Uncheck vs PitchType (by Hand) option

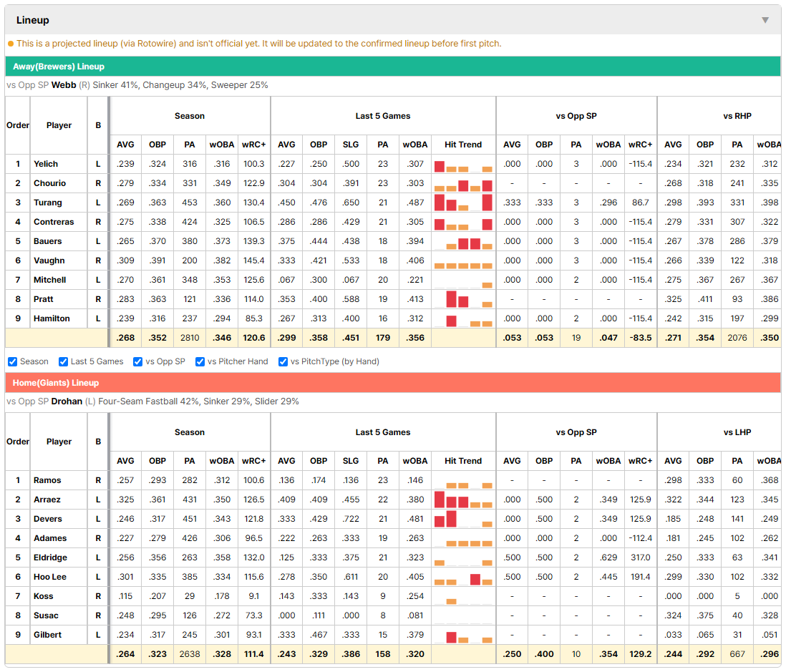[283, 362]
